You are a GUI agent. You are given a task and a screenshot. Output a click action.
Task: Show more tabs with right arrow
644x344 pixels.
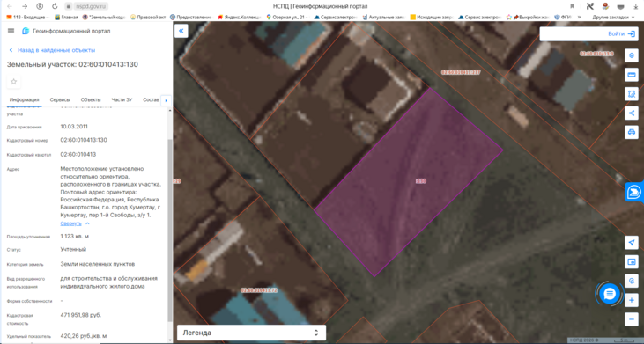tap(166, 100)
